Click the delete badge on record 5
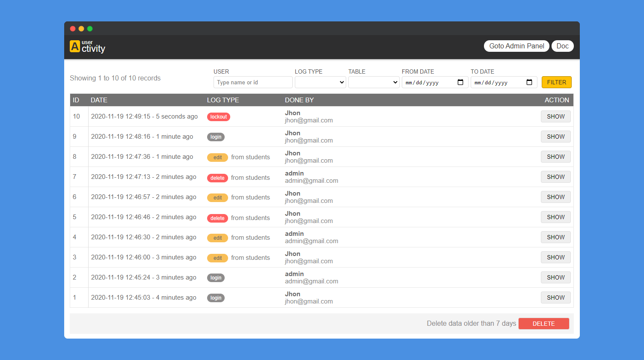Image resolution: width=644 pixels, height=360 pixels. tap(217, 218)
